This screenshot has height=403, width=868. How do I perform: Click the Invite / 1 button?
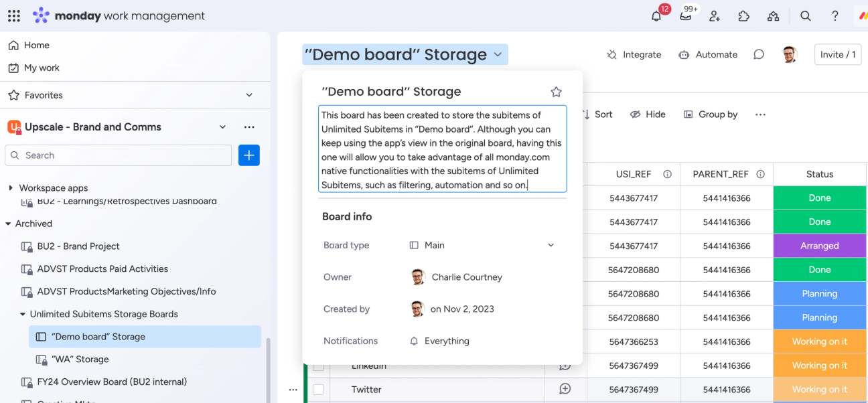pos(837,54)
